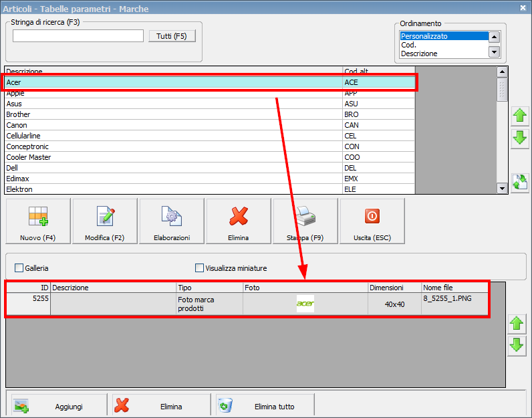532x418 pixels.
Task: Click Uscita (ESC) power button
Action: coord(372,221)
